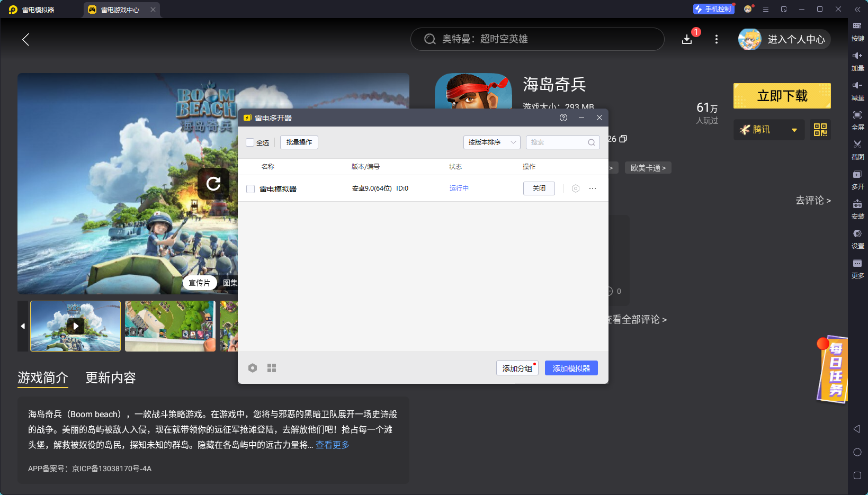
Task: Open 每日任务 daily task badge
Action: coord(833,370)
